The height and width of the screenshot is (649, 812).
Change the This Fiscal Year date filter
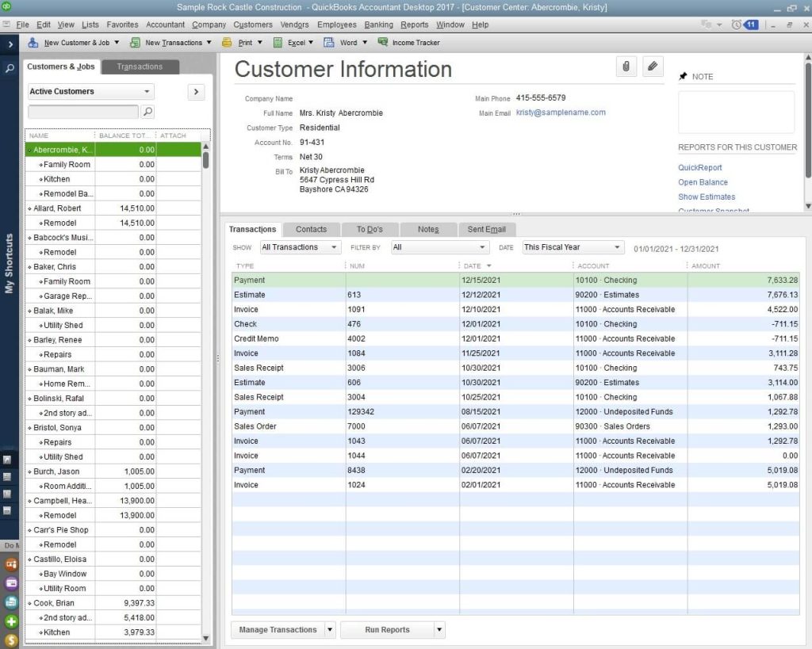[x=572, y=246]
